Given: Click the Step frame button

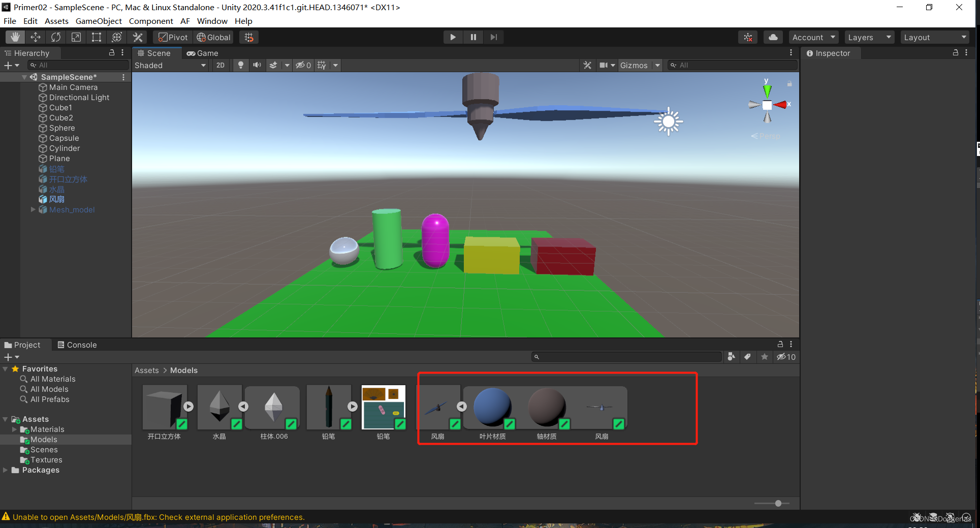Looking at the screenshot, I should [493, 37].
